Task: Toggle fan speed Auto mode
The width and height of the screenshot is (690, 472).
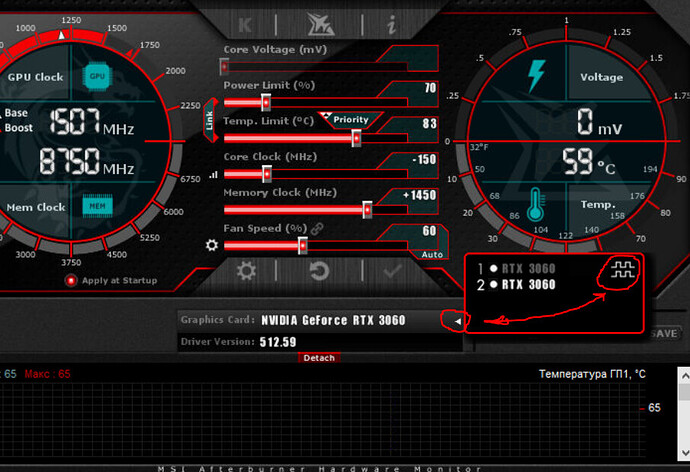Action: [431, 255]
